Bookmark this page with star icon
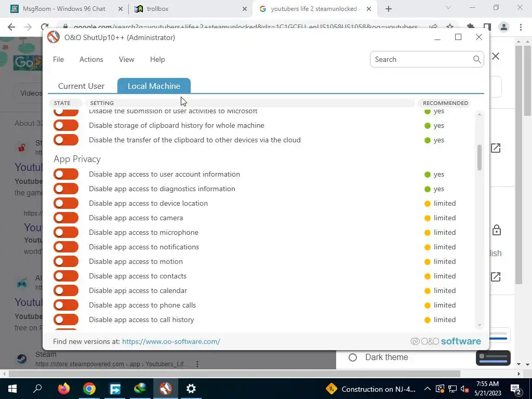The height and width of the screenshot is (399, 532). pos(450,27)
